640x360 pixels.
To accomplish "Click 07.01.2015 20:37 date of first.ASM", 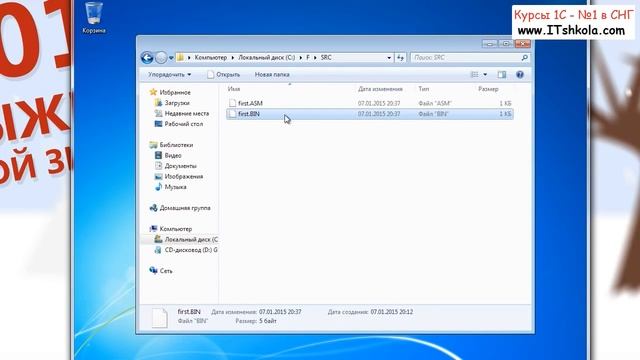I will tap(379, 104).
